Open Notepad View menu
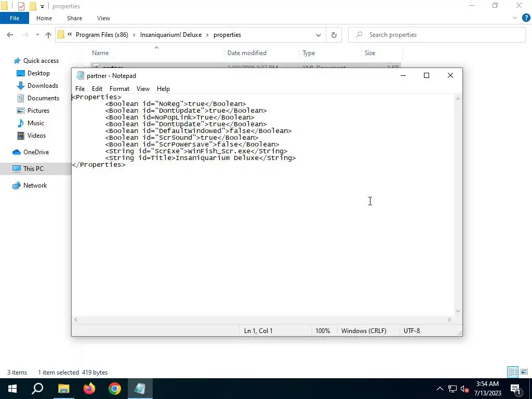 point(143,88)
